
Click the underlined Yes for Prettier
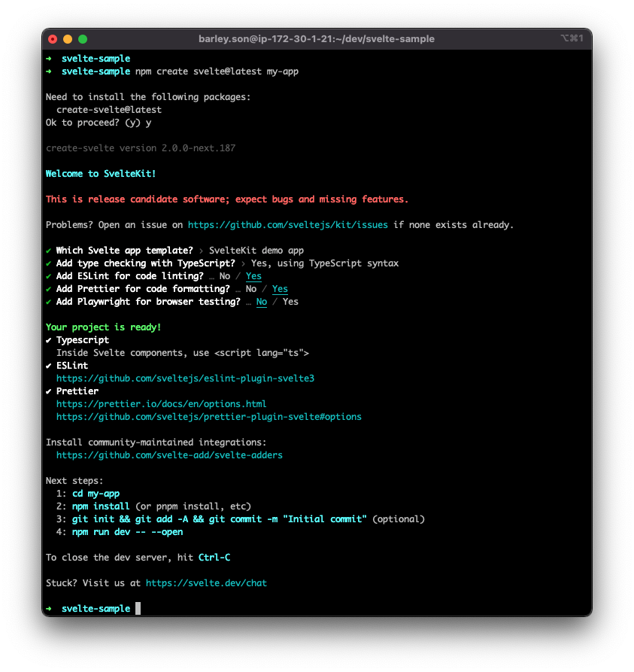281,289
